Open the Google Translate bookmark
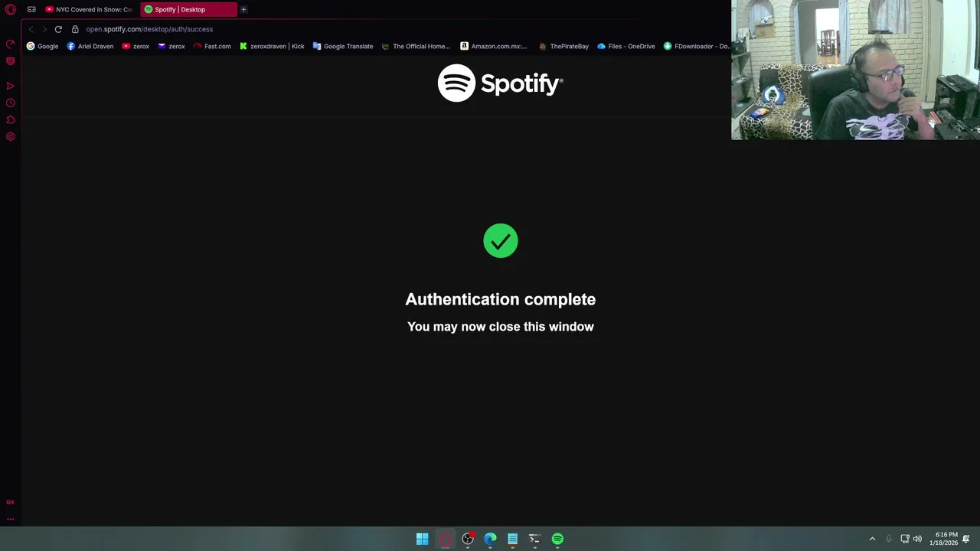Viewport: 980px width, 551px height. [343, 46]
